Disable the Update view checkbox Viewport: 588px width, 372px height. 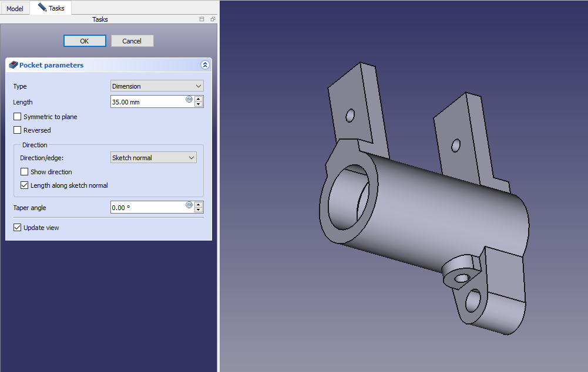pos(18,228)
